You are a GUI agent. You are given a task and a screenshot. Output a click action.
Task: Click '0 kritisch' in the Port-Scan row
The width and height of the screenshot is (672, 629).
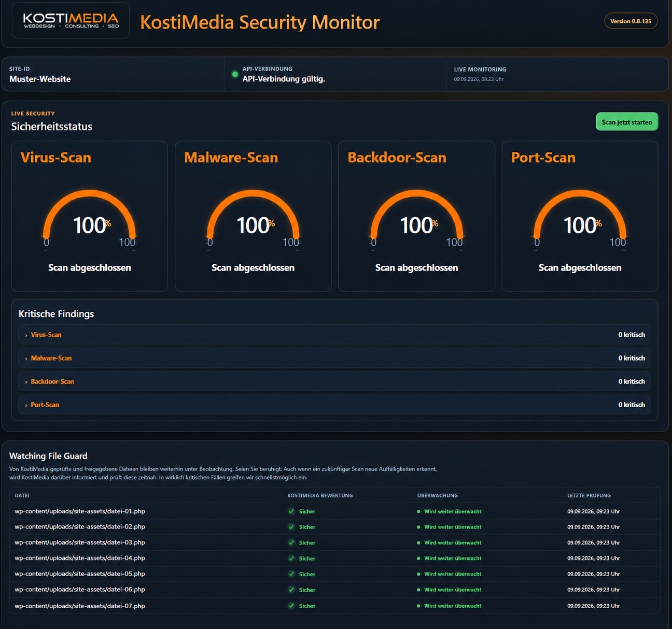pos(632,405)
